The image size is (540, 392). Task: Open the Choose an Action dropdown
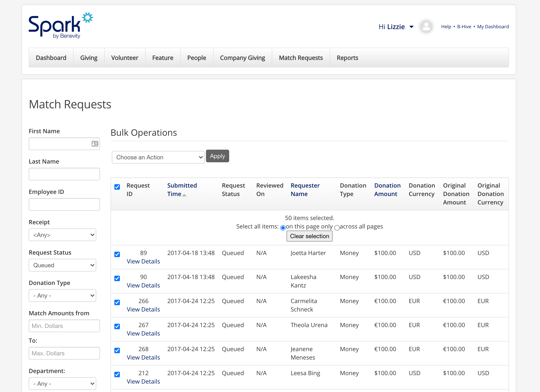[x=158, y=157]
